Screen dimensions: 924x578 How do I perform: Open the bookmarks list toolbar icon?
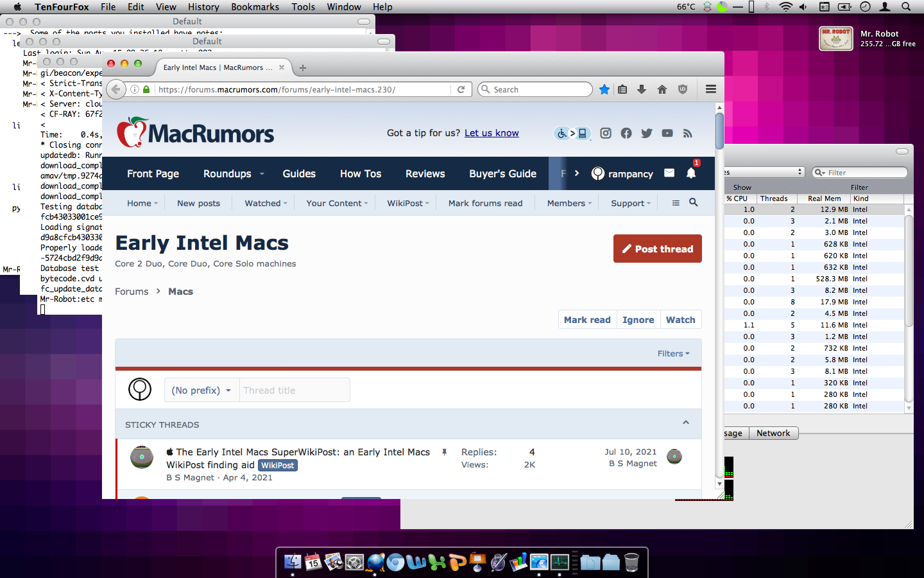coord(622,89)
